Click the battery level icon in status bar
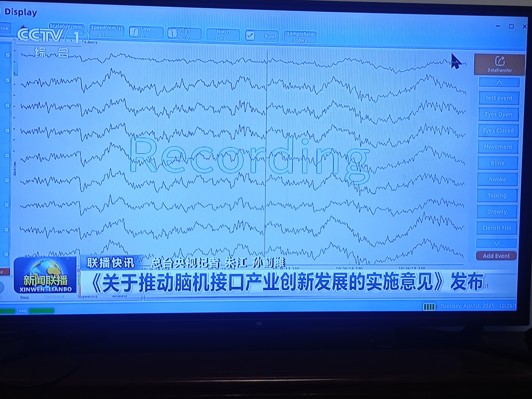Image resolution: width=532 pixels, height=399 pixels. tap(429, 307)
